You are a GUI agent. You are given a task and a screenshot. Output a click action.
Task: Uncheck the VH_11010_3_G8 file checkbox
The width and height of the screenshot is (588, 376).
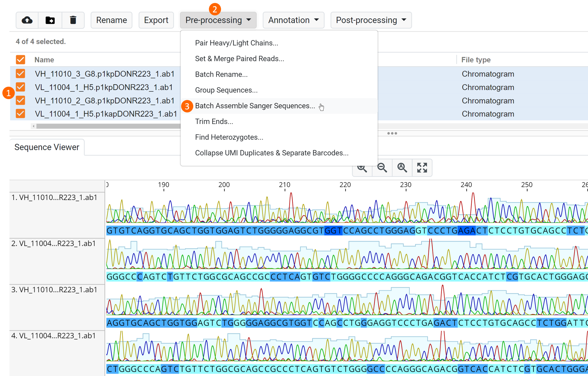20,74
